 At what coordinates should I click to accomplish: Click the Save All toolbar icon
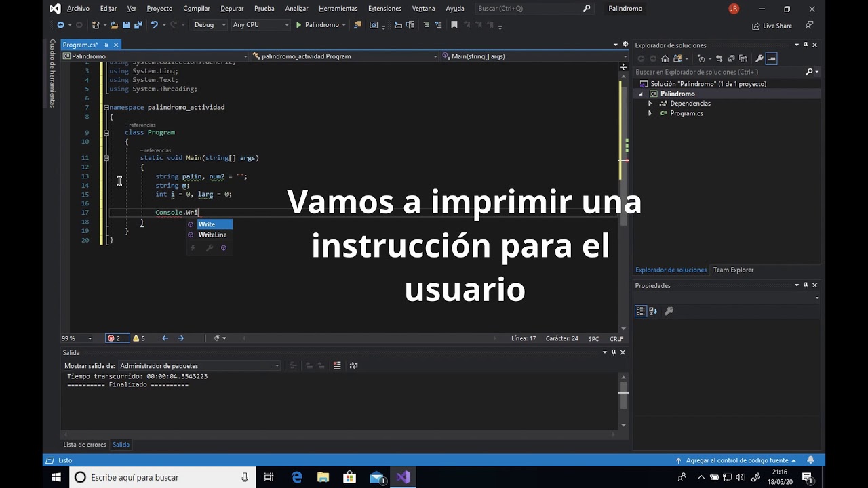pyautogui.click(x=138, y=25)
